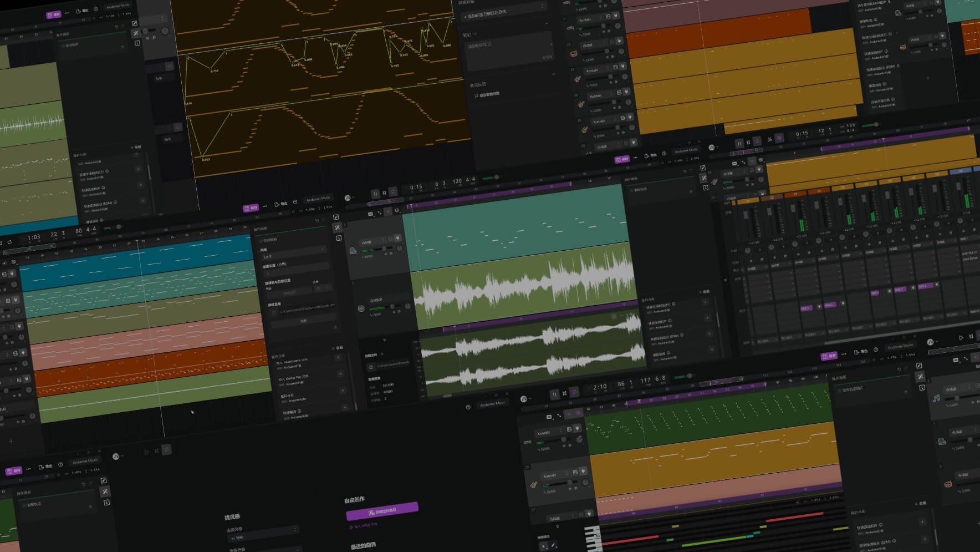Click the 6/8 time signature
This screenshot has width=980, height=552.
coord(660,378)
